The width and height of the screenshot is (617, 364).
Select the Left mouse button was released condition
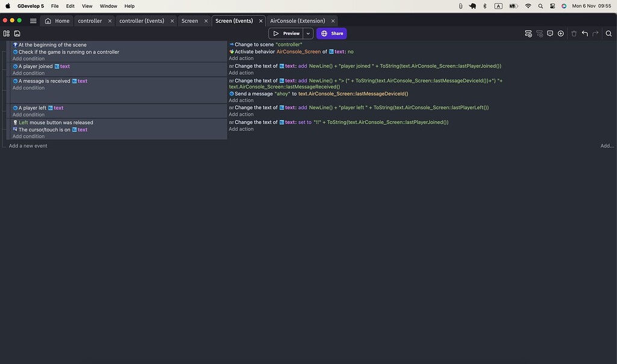pyautogui.click(x=53, y=122)
